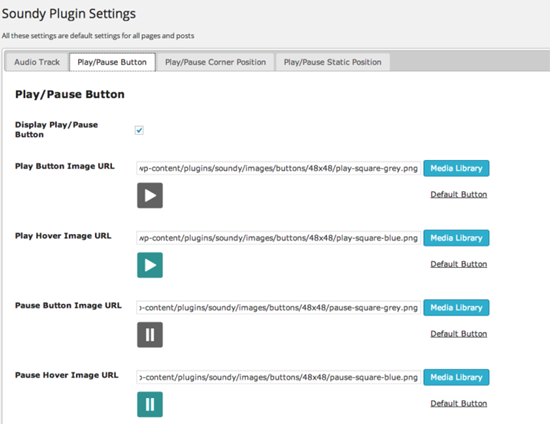This screenshot has height=424, width=550.
Task: Click the Play Hover Image URL label
Action: point(63,236)
